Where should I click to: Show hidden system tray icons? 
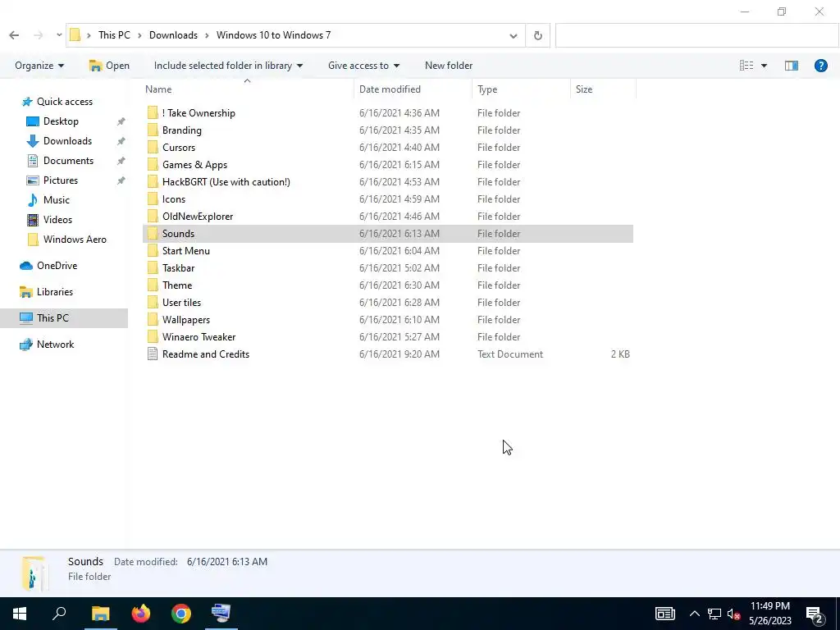click(694, 614)
